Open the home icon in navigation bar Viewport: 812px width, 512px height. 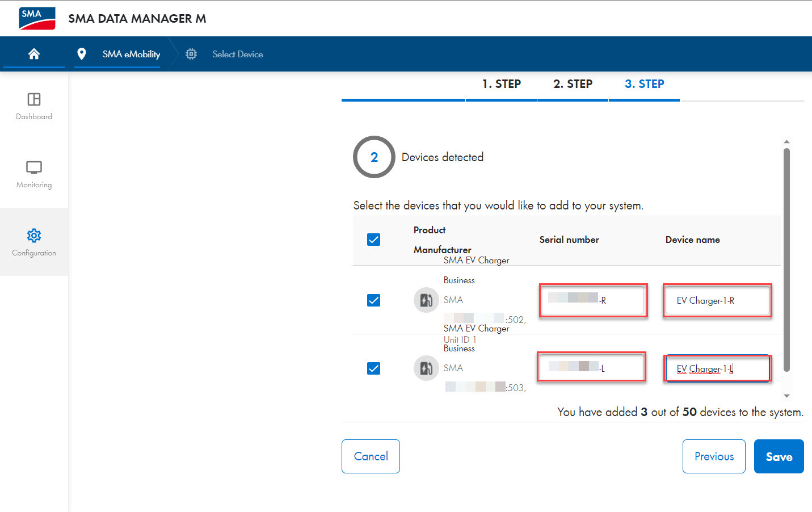click(x=34, y=54)
